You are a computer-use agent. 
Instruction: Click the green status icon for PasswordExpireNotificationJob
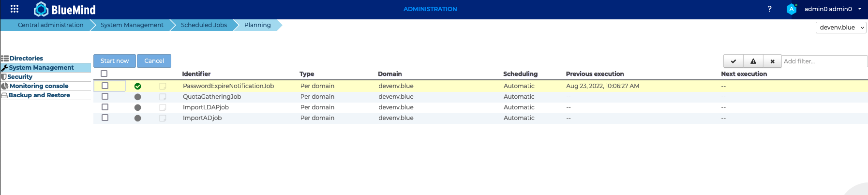point(138,86)
